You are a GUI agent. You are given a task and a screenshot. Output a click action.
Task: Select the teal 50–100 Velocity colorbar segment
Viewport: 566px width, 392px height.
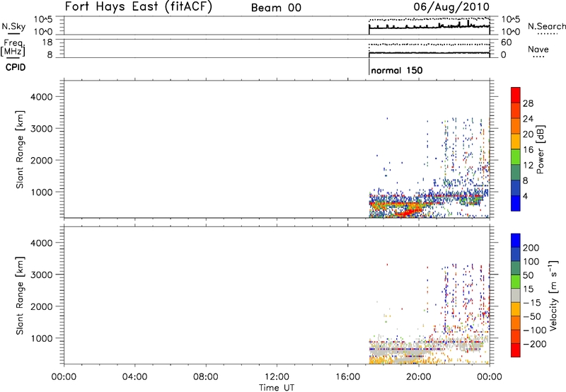(516, 268)
